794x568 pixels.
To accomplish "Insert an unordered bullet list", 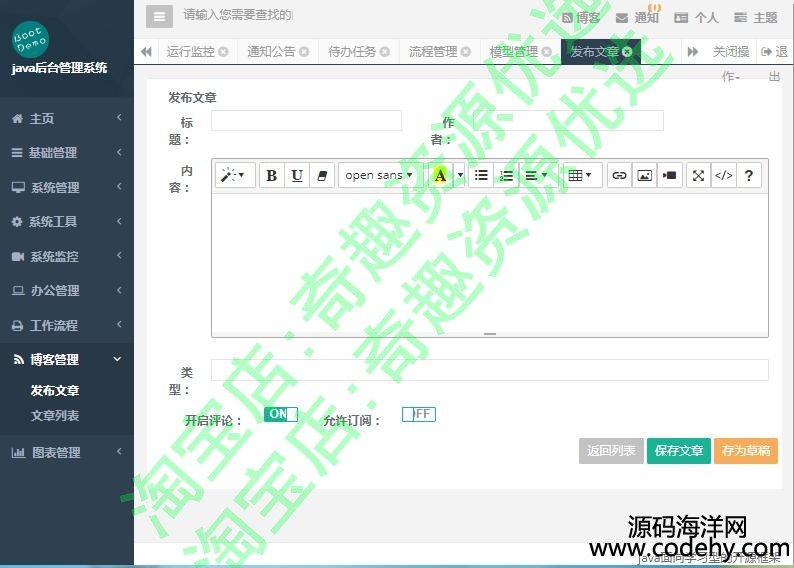I will click(x=481, y=175).
